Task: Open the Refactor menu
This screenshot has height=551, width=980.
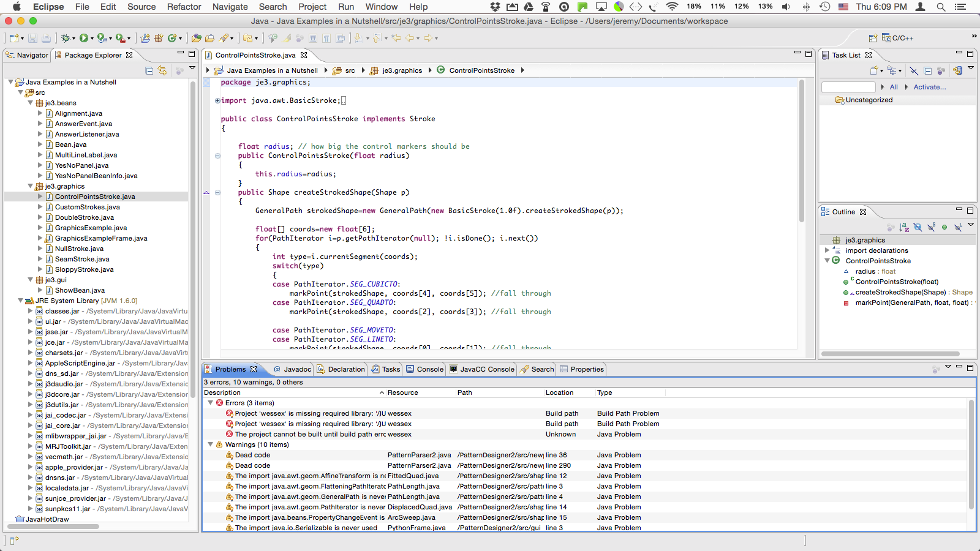Action: point(184,7)
